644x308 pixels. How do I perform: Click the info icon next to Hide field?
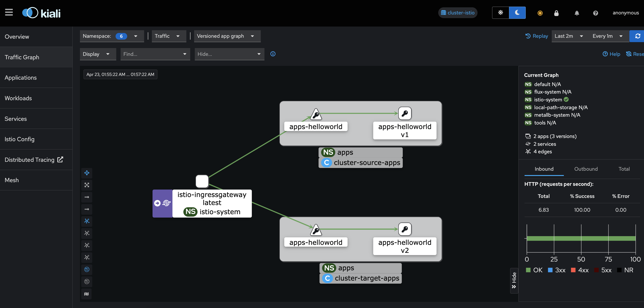[273, 54]
